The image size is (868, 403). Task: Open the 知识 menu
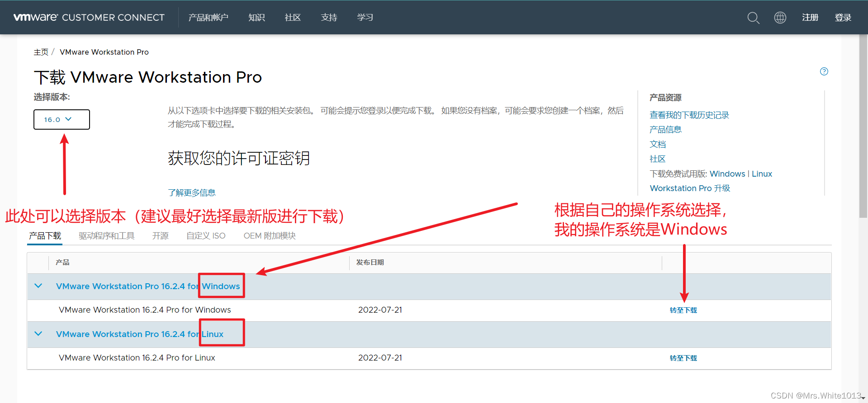coord(256,18)
